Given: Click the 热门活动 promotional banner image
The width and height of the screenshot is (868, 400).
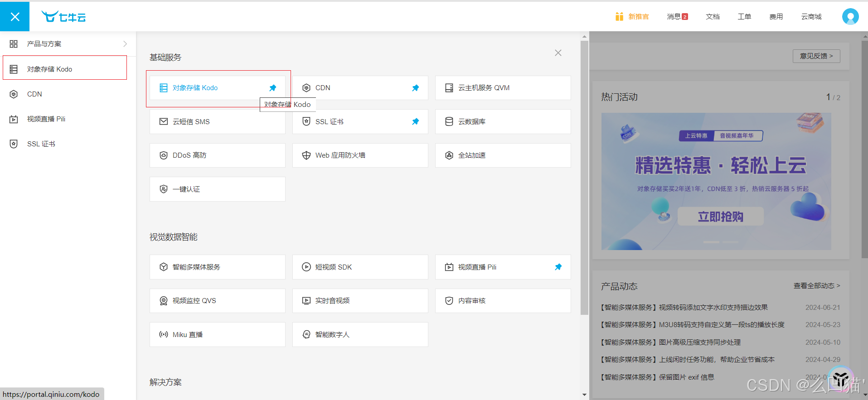Looking at the screenshot, I should (716, 181).
